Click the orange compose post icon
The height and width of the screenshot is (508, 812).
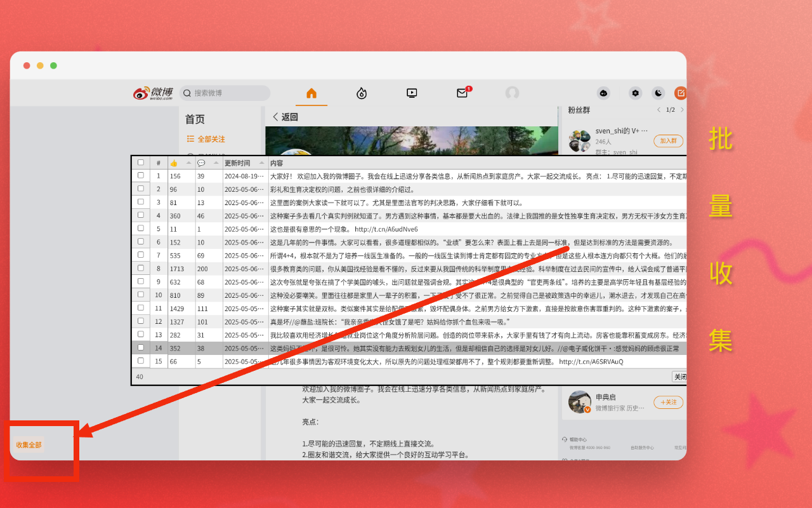[680, 93]
